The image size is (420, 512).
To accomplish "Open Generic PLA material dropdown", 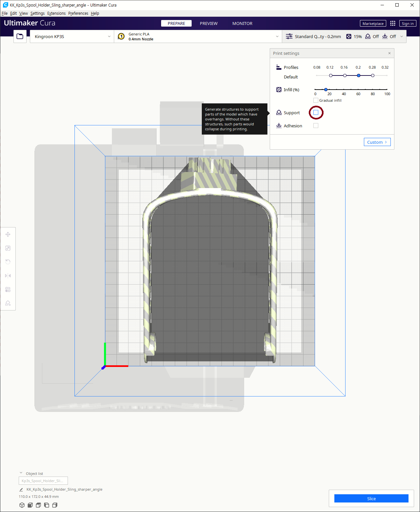I will pyautogui.click(x=198, y=36).
